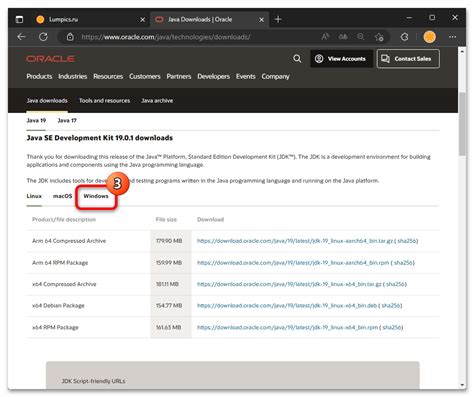Select the Linux platform tab
The image size is (474, 397).
coord(34,196)
